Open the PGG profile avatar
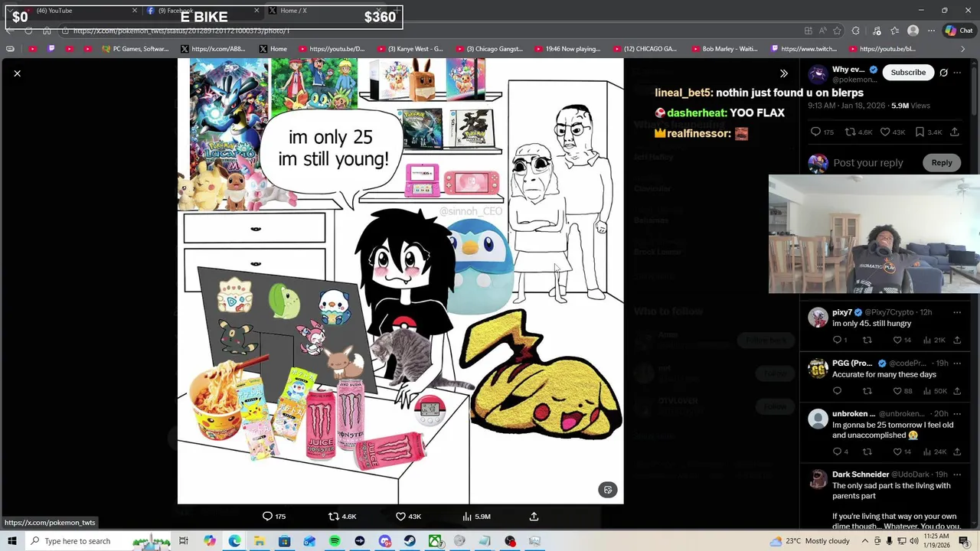The height and width of the screenshot is (551, 980). pyautogui.click(x=818, y=368)
